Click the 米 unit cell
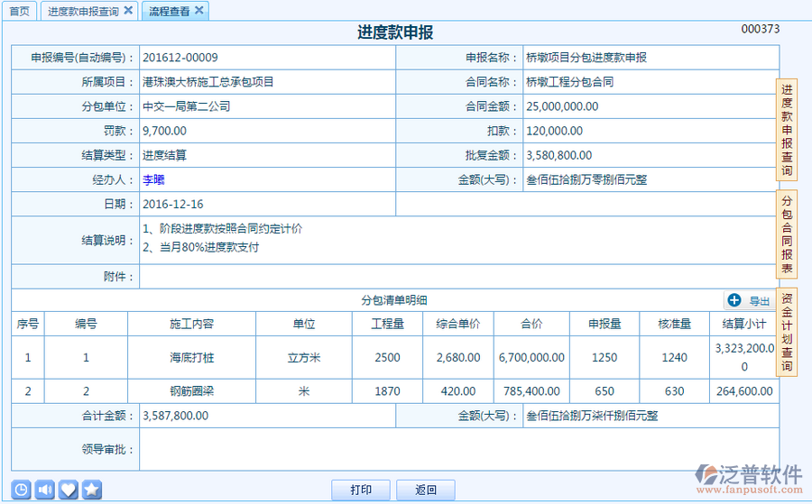Screen dimensions: 812x504 [x=304, y=391]
